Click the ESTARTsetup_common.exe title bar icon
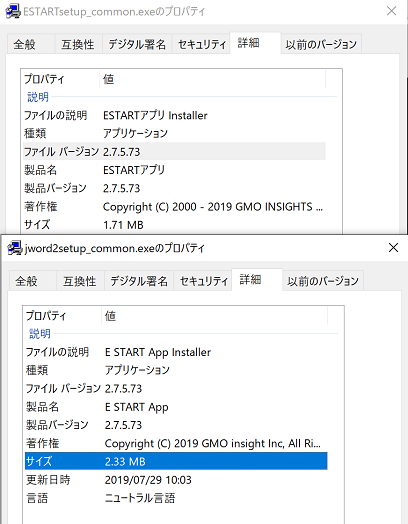Screen dimensions: 408x524 point(13,12)
